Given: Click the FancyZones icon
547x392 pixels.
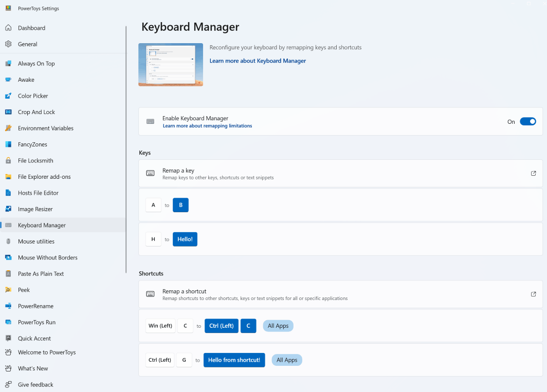Looking at the screenshot, I should point(8,144).
